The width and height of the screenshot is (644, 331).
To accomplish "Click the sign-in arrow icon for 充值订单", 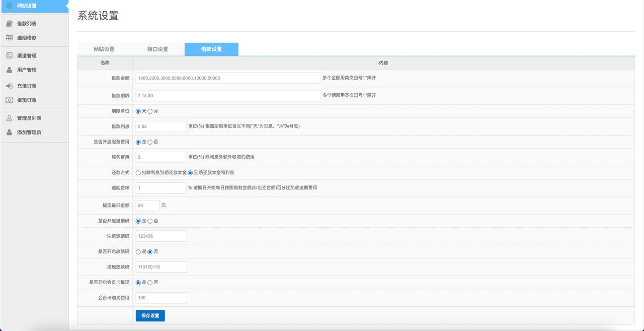I will click(x=9, y=86).
